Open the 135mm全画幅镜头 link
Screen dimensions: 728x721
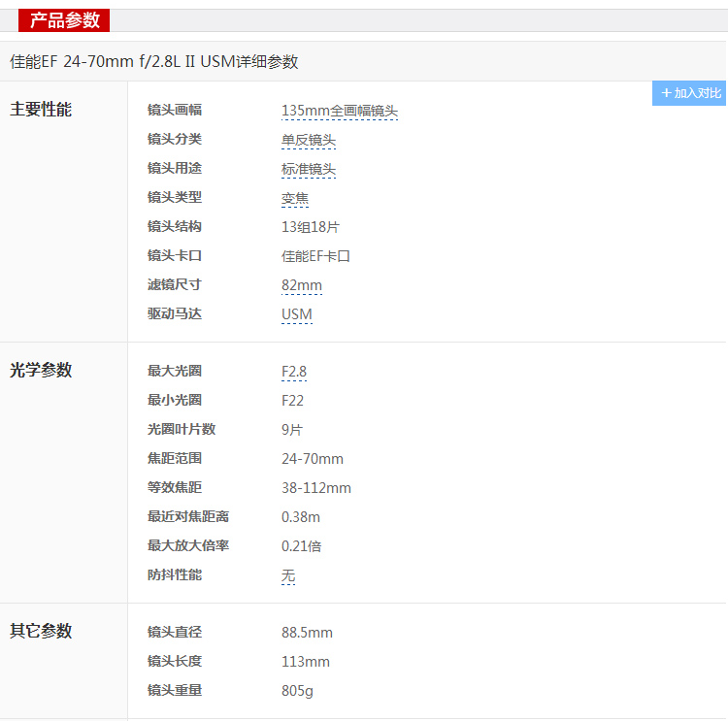[x=340, y=111]
